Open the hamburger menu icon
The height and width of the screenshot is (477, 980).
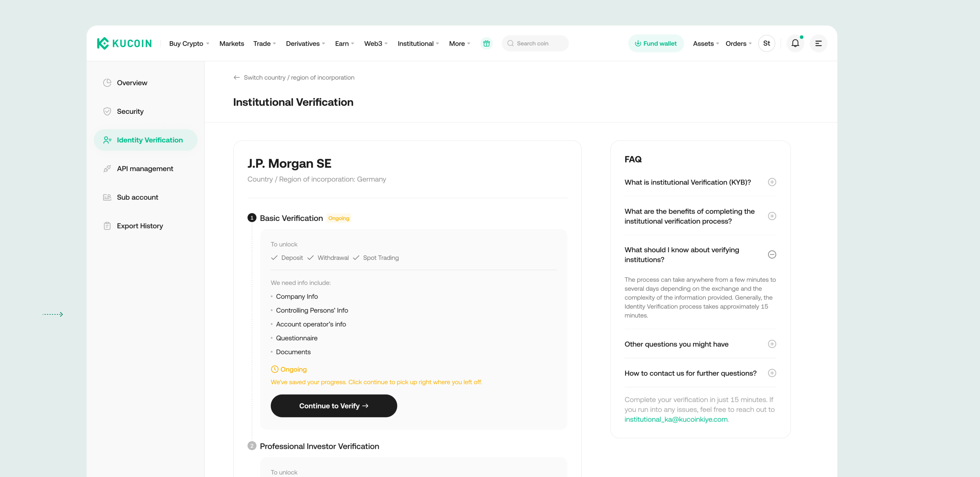[x=818, y=43]
